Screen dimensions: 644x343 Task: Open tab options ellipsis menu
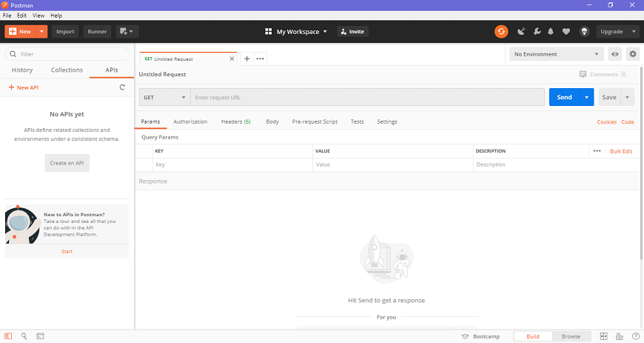(261, 59)
